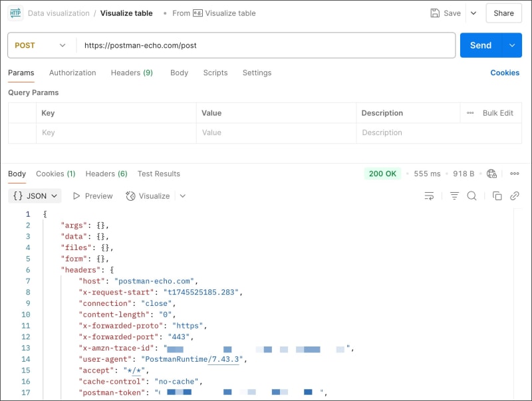Click the Cookies link
This screenshot has height=401, width=532.
point(505,73)
